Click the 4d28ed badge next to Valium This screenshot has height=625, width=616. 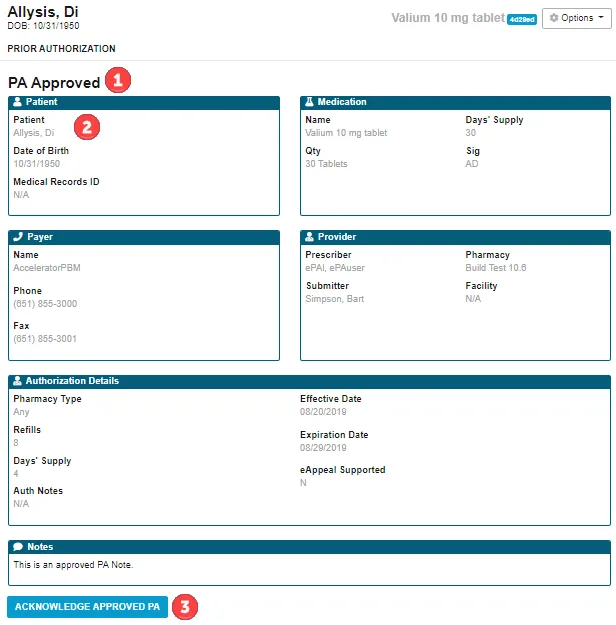pyautogui.click(x=522, y=19)
